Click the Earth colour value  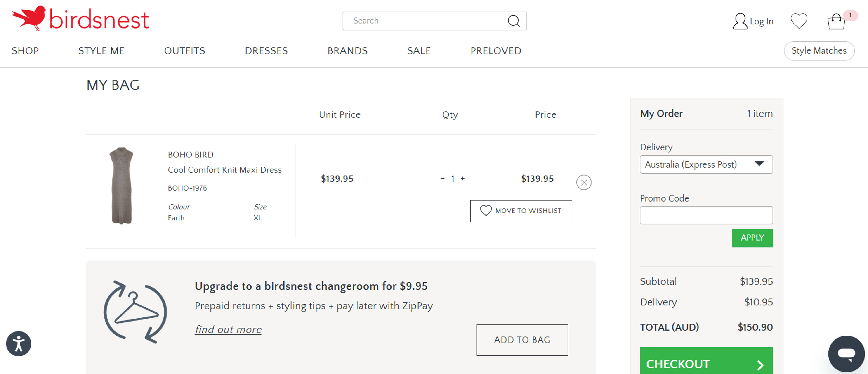pos(176,218)
